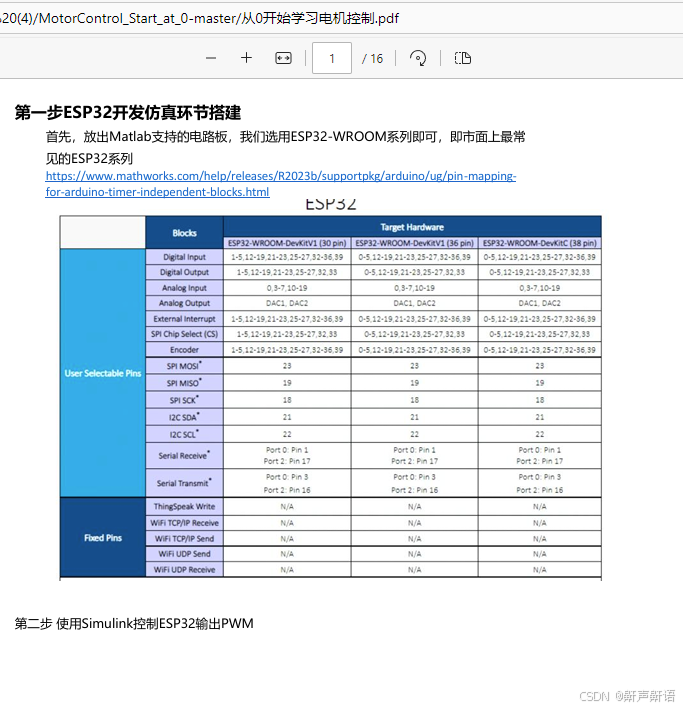This screenshot has width=683, height=710.
Task: Click the 'WiFi TCP/IP Receive' row label
Action: (184, 523)
